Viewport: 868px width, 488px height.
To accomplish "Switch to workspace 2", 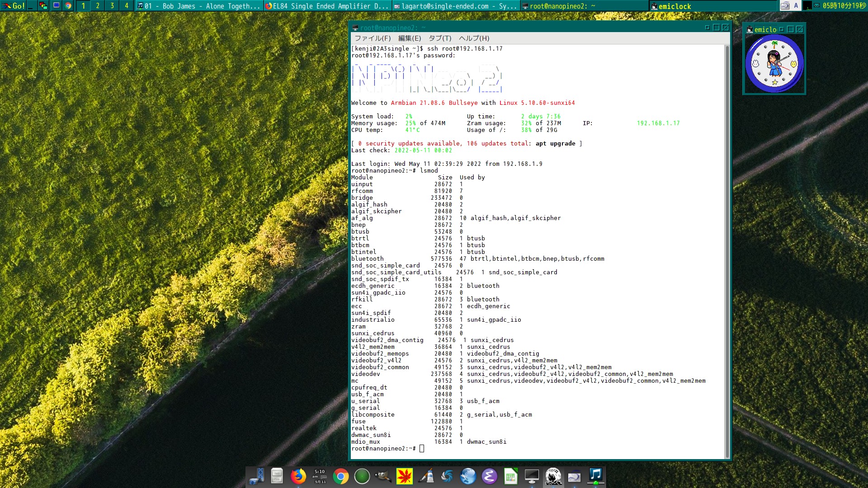I will coord(98,6).
